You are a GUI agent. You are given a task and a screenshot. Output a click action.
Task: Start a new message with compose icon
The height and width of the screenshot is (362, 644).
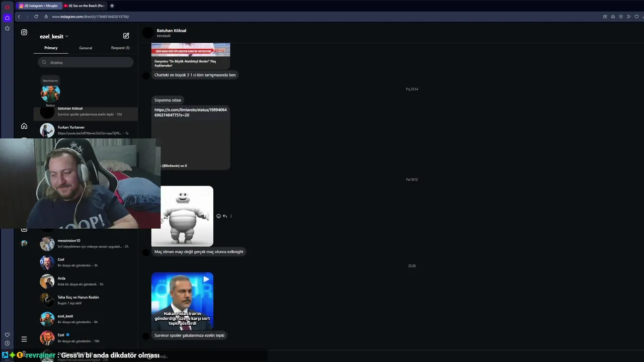tap(126, 36)
